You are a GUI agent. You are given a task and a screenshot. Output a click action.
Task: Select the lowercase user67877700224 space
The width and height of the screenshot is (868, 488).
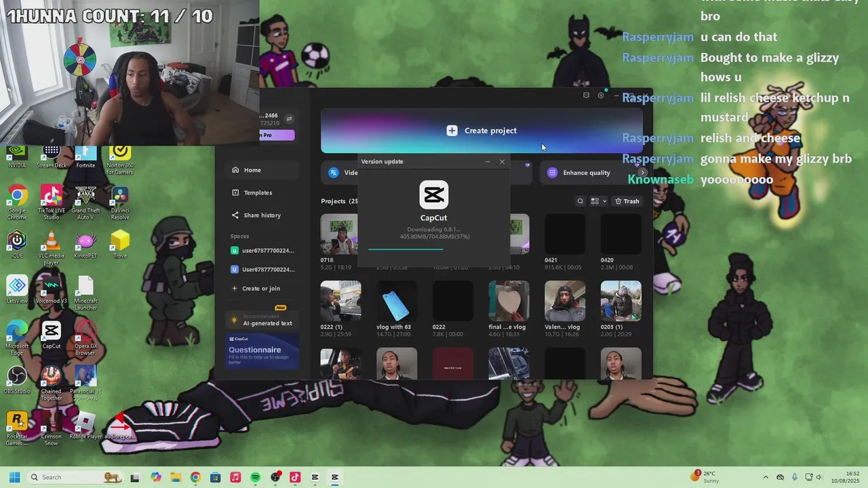(x=262, y=250)
